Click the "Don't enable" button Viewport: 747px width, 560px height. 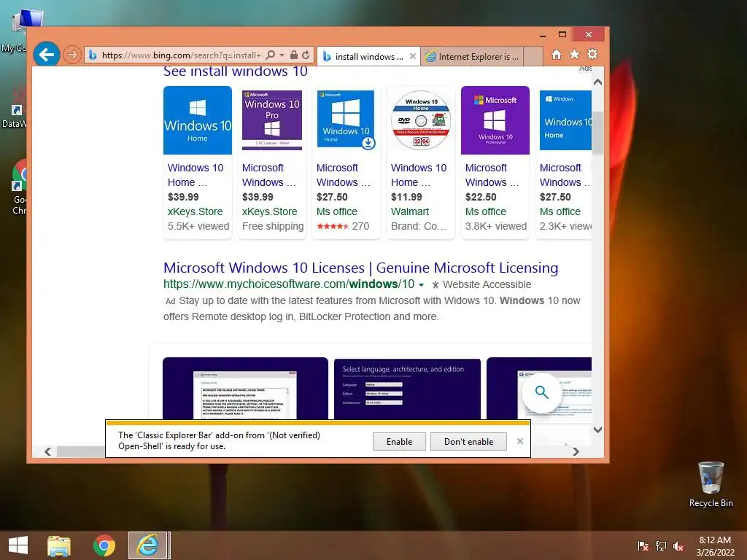pyautogui.click(x=468, y=441)
